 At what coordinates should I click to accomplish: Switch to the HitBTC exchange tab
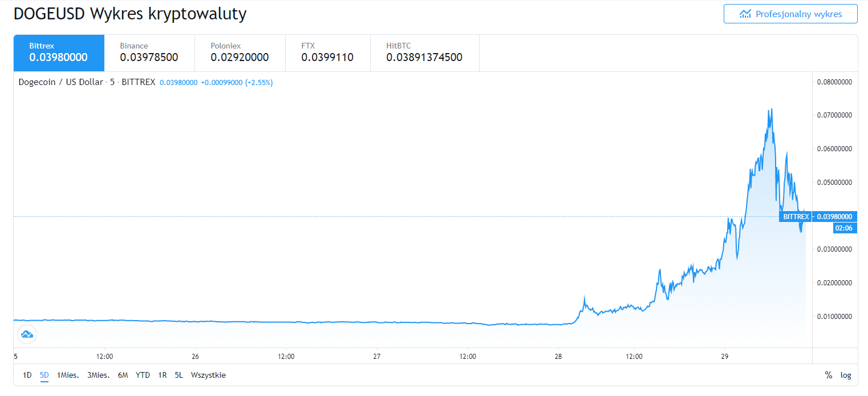(425, 53)
